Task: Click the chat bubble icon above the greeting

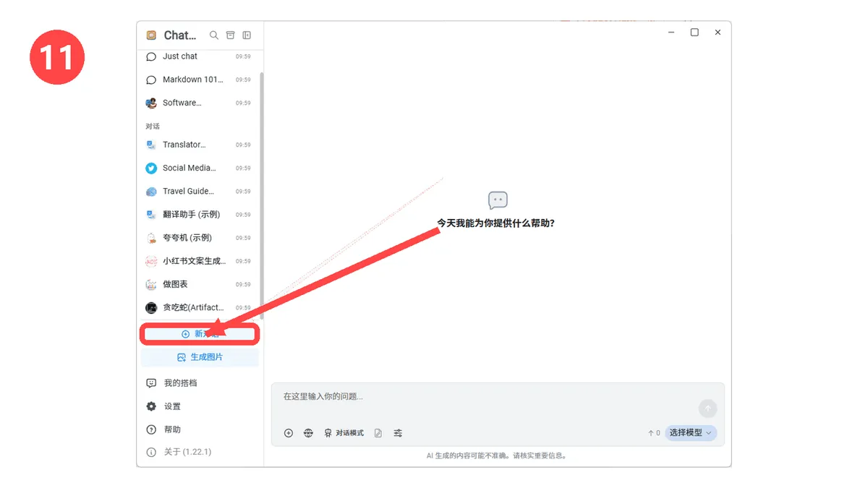Action: pos(498,200)
